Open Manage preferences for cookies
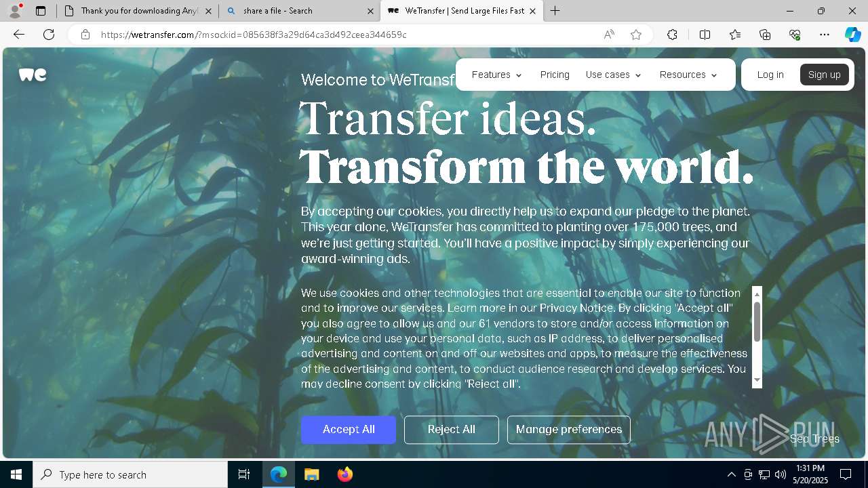The height and width of the screenshot is (488, 868). [569, 430]
